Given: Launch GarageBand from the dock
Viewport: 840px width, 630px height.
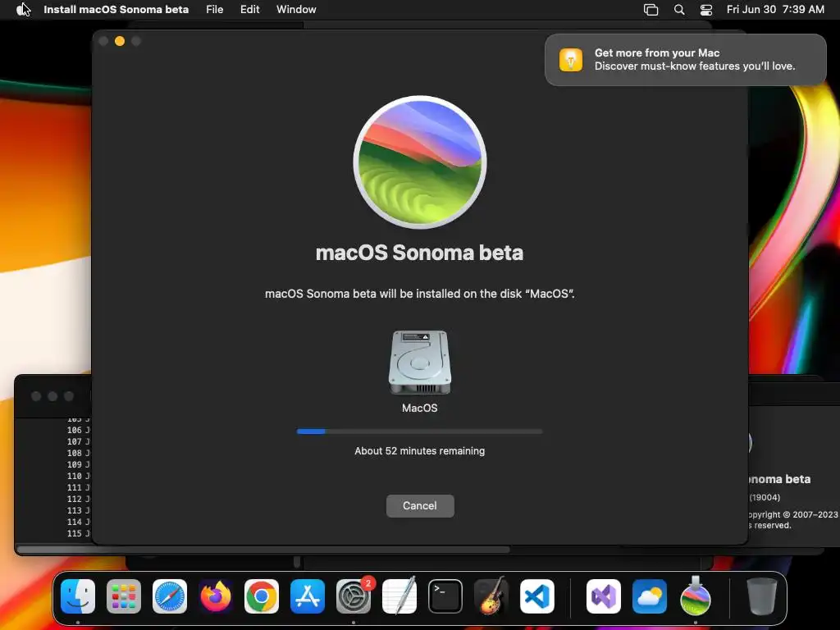Looking at the screenshot, I should click(491, 596).
